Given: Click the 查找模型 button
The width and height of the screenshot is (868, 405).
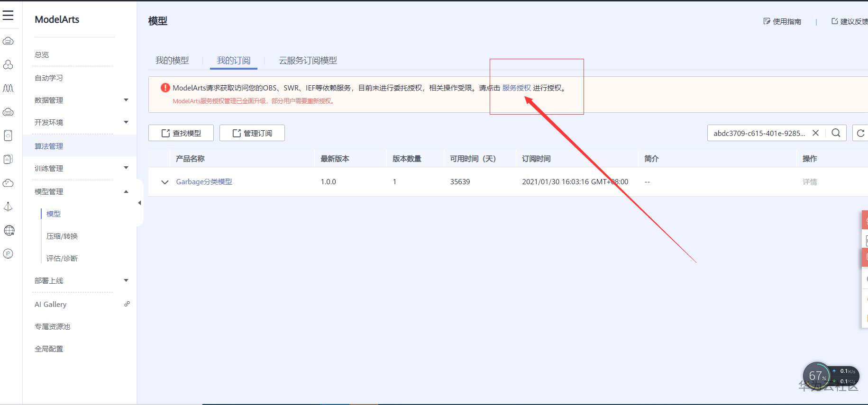Looking at the screenshot, I should (181, 133).
